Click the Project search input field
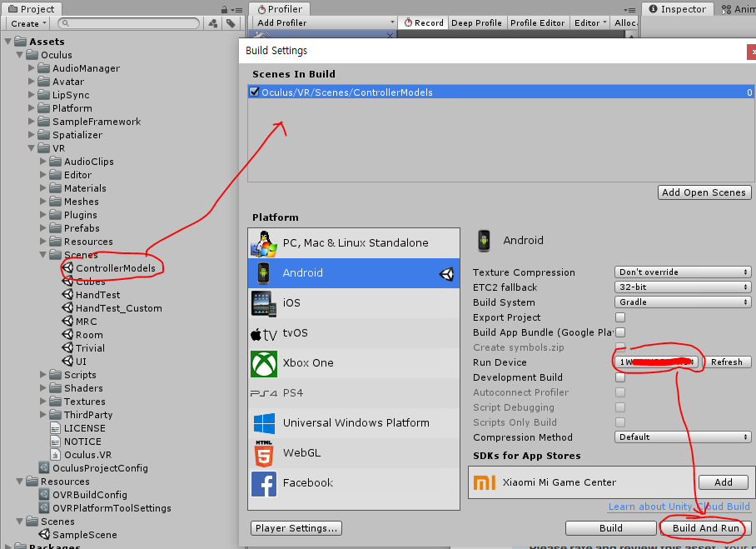Viewport: 756px width, 549px height. (x=128, y=23)
